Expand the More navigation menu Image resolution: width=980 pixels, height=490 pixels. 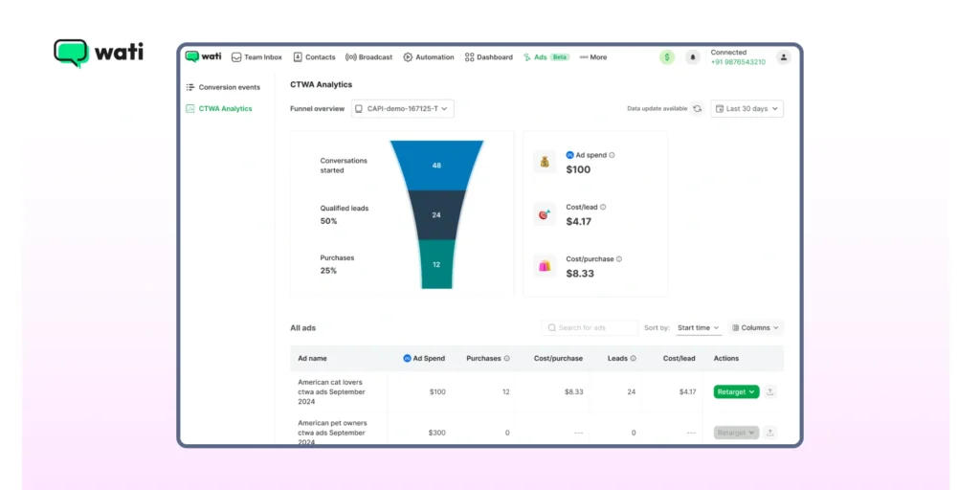(x=593, y=56)
